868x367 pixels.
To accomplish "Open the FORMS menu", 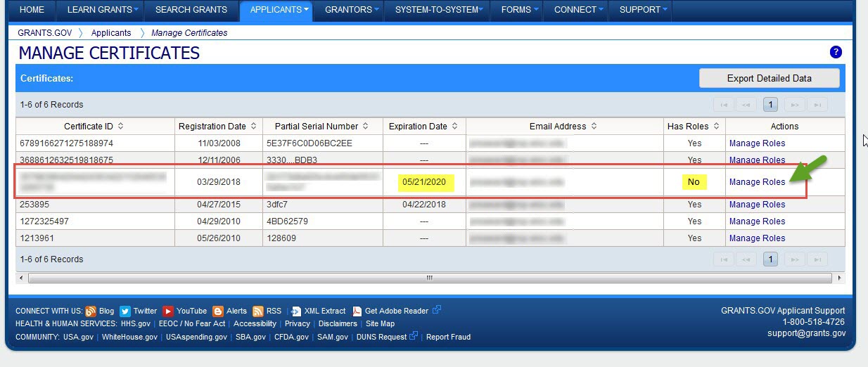I will pyautogui.click(x=517, y=10).
